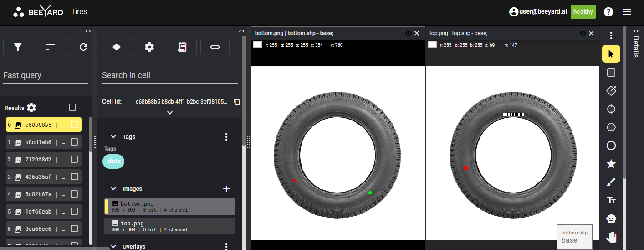Toggle the select-all results checkbox
Viewport: 644px width, 250px height.
(72, 107)
